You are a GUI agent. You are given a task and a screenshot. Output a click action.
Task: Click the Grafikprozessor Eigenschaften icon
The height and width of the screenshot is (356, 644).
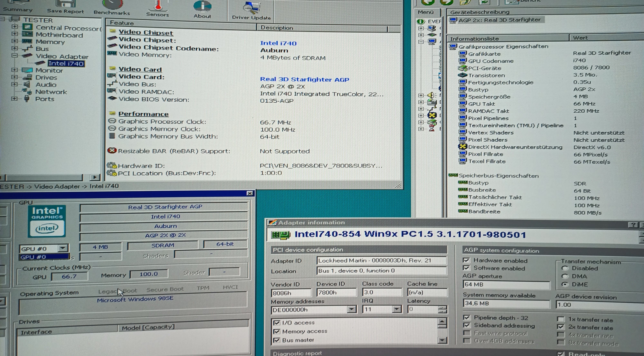click(x=453, y=46)
